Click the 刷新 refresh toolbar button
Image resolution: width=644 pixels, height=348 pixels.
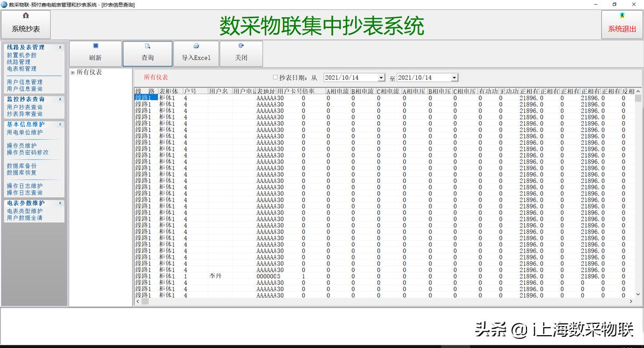pos(96,54)
